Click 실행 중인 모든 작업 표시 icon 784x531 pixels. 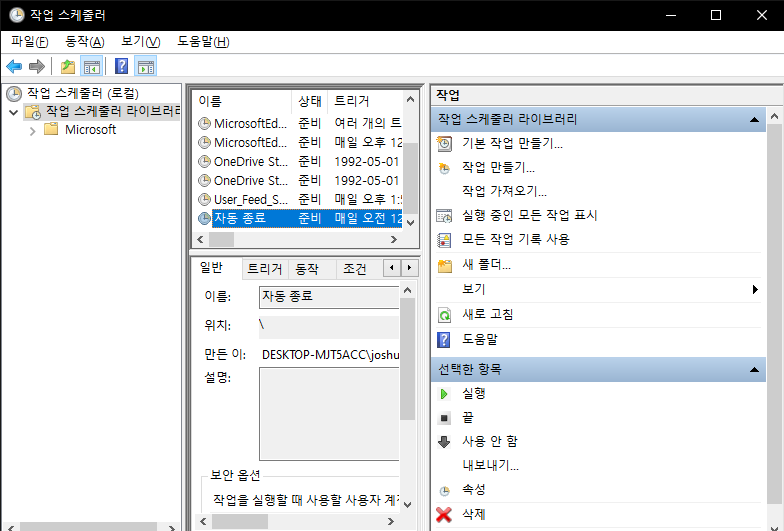pyautogui.click(x=444, y=216)
